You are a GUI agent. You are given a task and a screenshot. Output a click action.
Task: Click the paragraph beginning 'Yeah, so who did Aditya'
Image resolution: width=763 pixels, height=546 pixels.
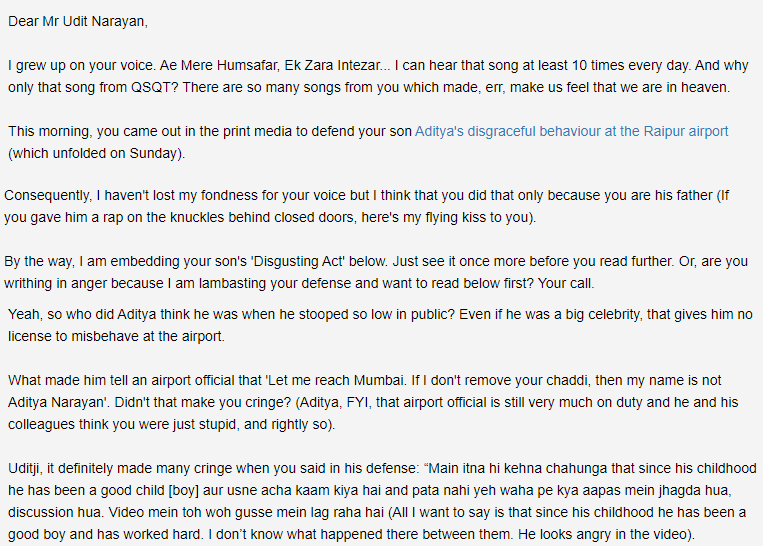point(380,325)
